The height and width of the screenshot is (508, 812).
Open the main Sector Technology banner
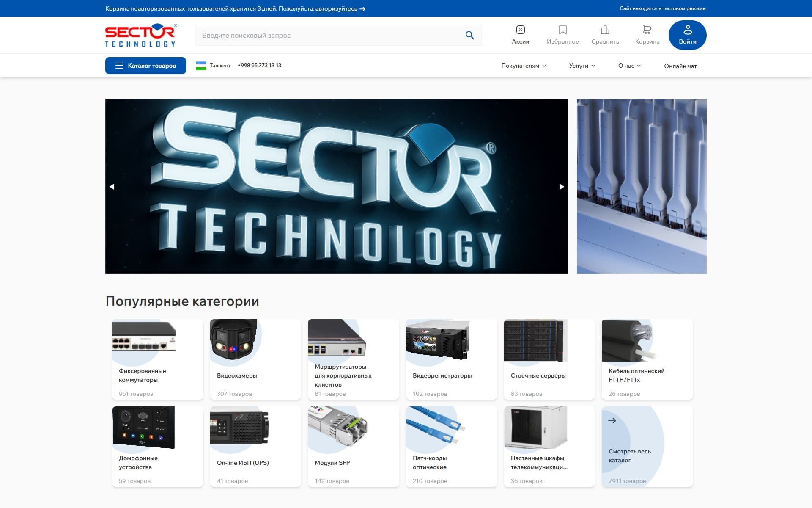point(337,186)
